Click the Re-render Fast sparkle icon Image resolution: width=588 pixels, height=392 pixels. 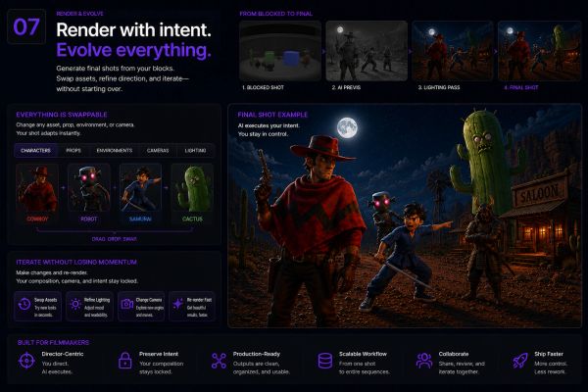tap(178, 304)
